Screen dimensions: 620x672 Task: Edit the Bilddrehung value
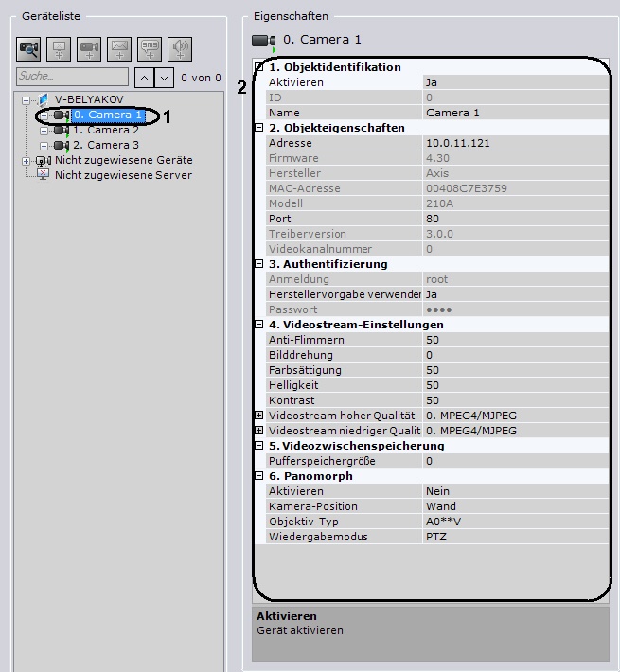(x=516, y=355)
